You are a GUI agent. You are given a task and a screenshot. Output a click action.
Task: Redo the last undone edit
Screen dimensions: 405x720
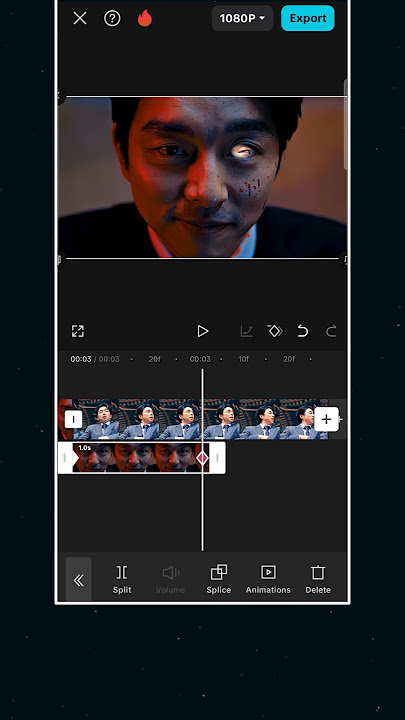pyautogui.click(x=331, y=331)
